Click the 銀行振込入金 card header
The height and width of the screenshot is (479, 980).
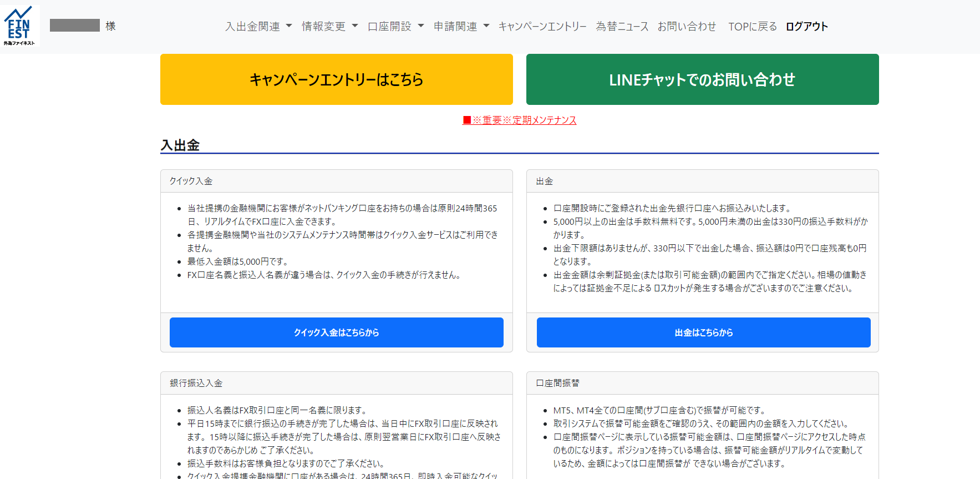pyautogui.click(x=336, y=384)
